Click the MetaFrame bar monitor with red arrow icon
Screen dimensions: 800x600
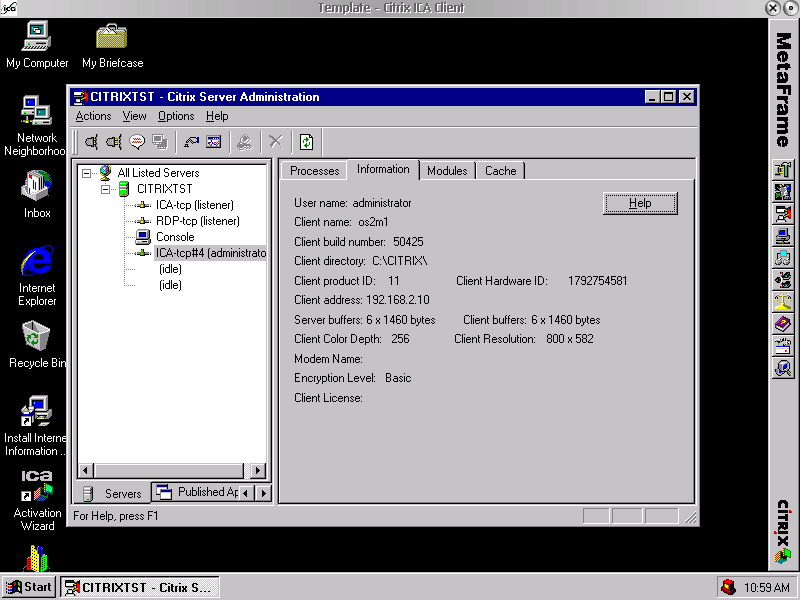(783, 214)
